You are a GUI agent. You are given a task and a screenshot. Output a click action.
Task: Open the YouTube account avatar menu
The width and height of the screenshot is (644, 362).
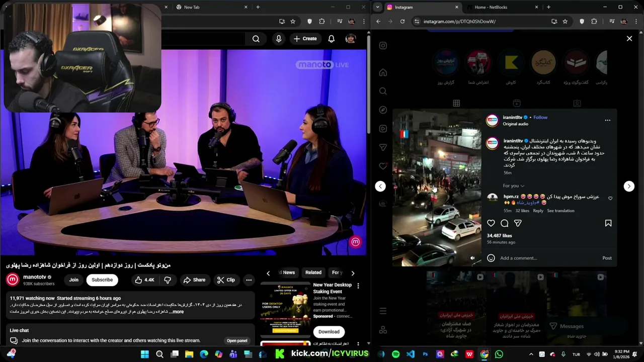tap(351, 39)
